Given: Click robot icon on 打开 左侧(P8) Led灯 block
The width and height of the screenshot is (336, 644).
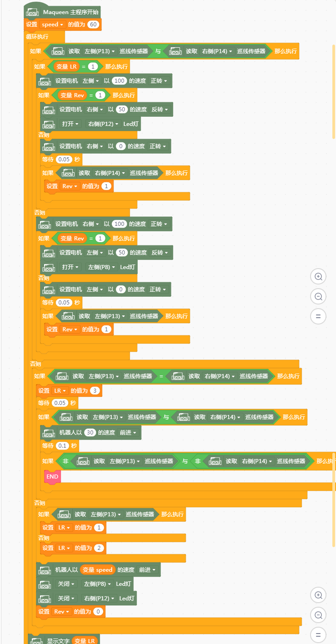Looking at the screenshot, I should [49, 267].
